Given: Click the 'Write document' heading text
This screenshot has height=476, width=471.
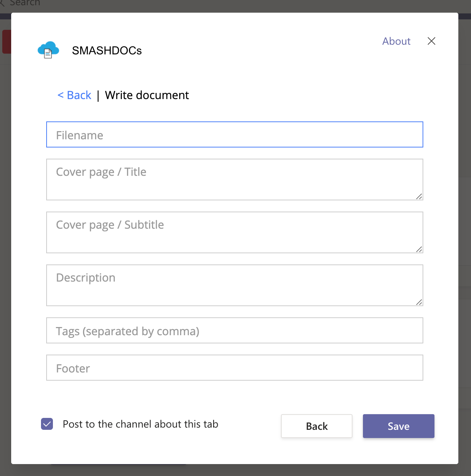Looking at the screenshot, I should (x=147, y=95).
